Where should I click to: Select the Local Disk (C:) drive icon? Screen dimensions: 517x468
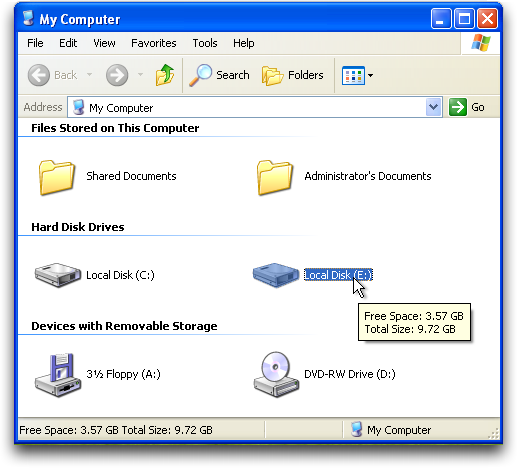coord(58,275)
